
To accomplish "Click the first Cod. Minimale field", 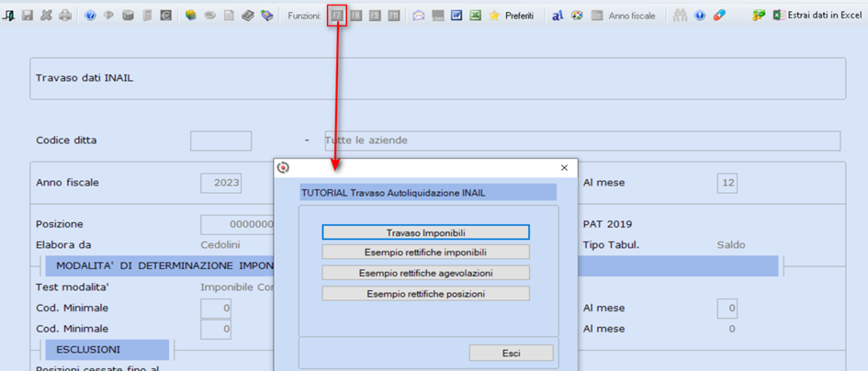I will point(216,308).
